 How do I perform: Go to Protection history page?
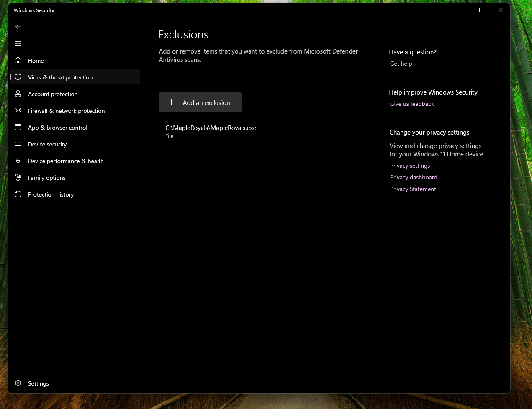[51, 194]
